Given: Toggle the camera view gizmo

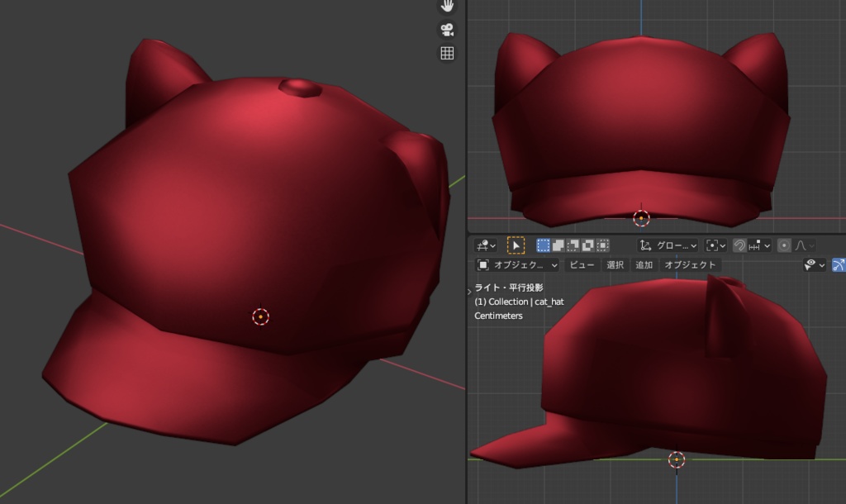Looking at the screenshot, I should pos(447,30).
